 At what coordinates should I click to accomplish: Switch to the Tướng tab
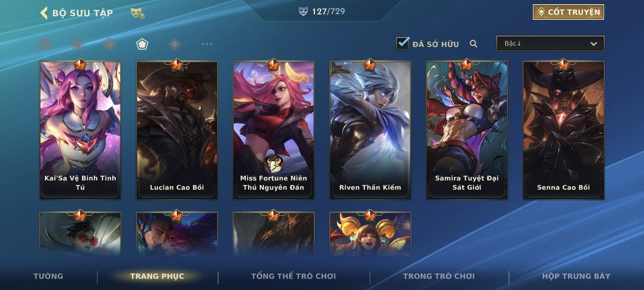[48, 276]
